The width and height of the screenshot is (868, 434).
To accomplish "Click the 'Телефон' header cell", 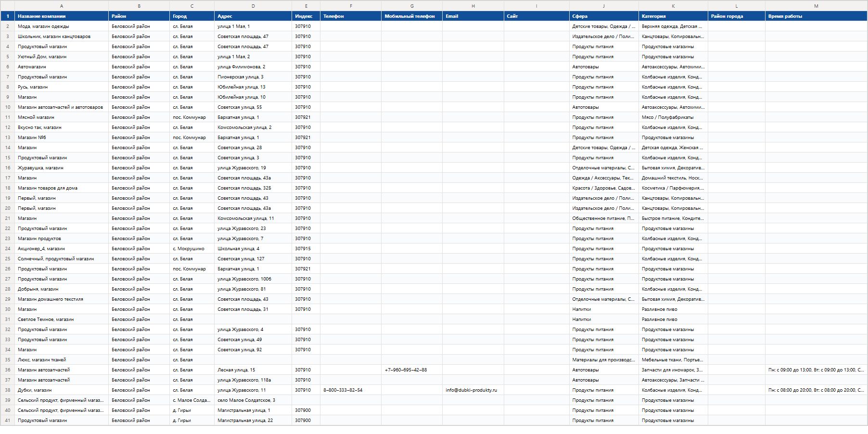I will point(351,16).
